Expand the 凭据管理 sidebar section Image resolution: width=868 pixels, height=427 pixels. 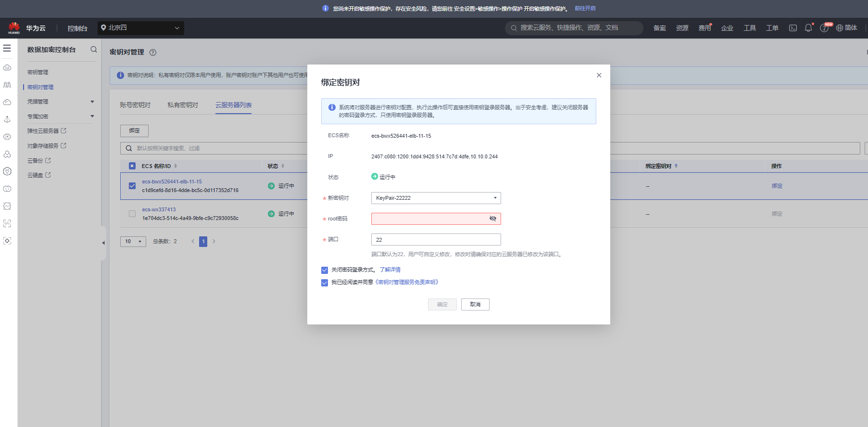point(92,102)
